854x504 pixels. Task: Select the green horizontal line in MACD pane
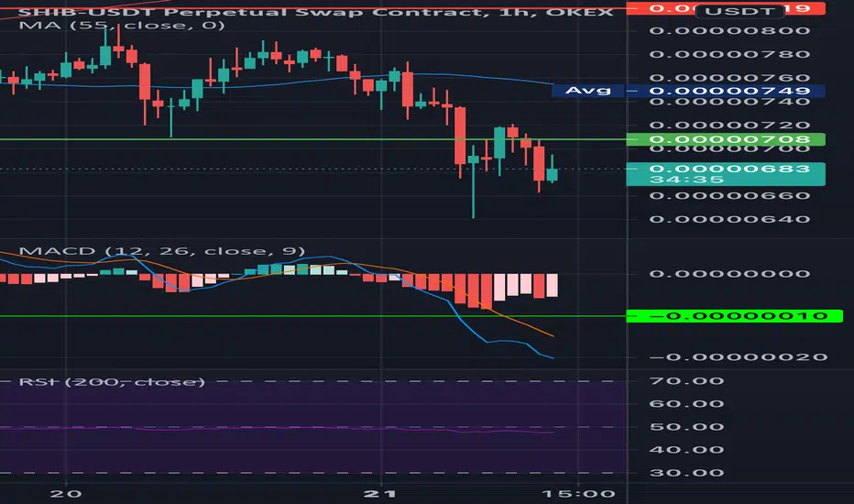[x=313, y=316]
